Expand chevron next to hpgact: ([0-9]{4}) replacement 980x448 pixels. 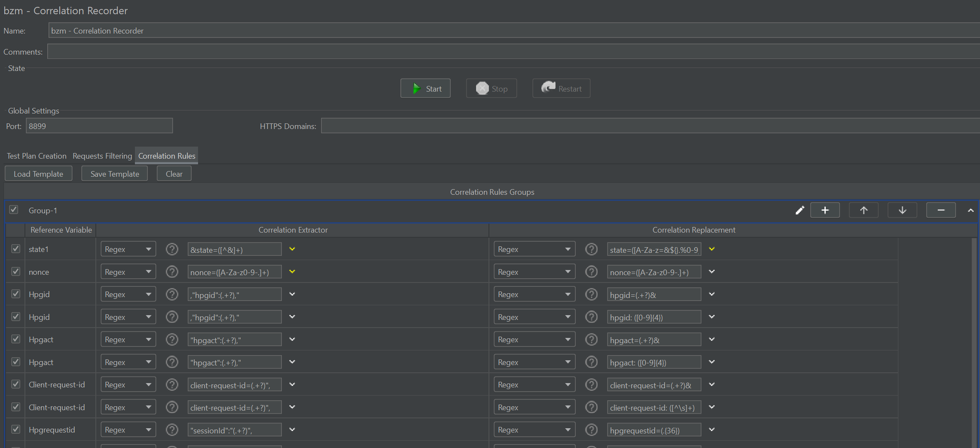[x=712, y=362]
